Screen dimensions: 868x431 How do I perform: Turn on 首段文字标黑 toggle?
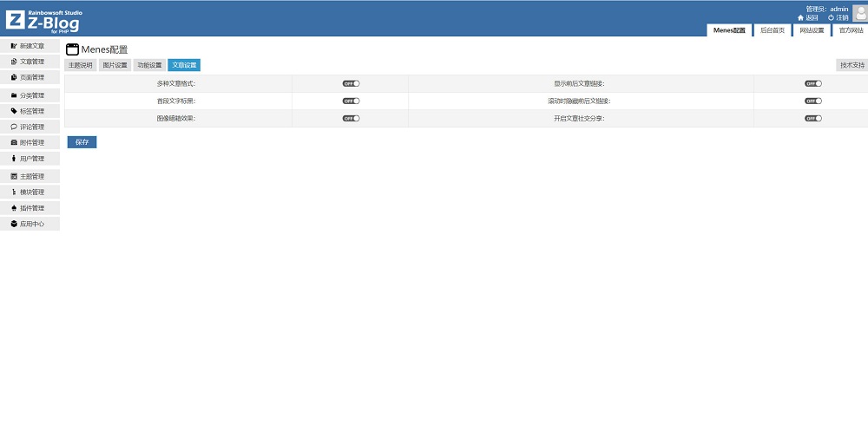[x=351, y=101]
